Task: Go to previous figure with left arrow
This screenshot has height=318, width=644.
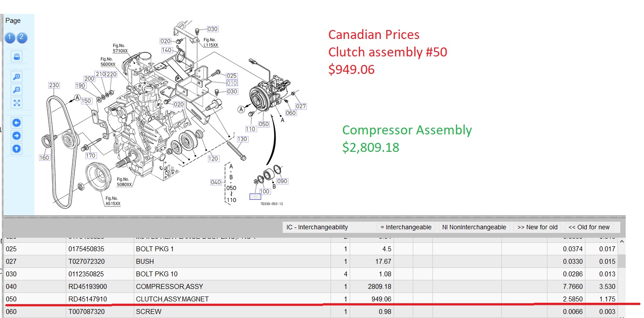Action: click(x=17, y=123)
